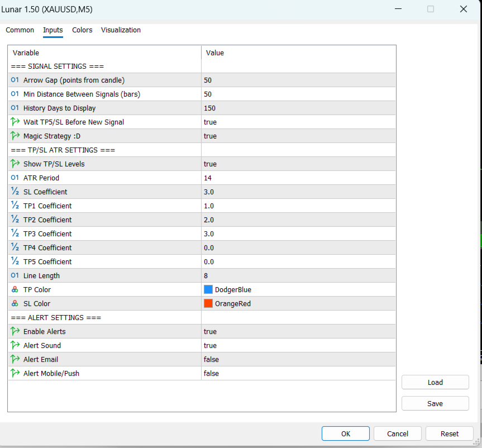
Task: Click the boolean arrow icon beside Alert Sound
Action: click(x=15, y=345)
